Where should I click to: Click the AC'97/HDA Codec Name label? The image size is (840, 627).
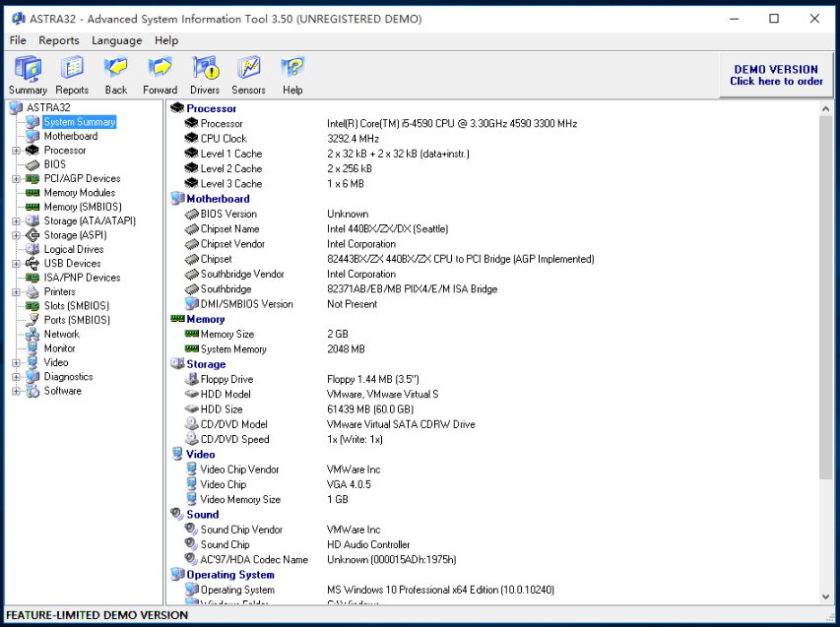[254, 559]
